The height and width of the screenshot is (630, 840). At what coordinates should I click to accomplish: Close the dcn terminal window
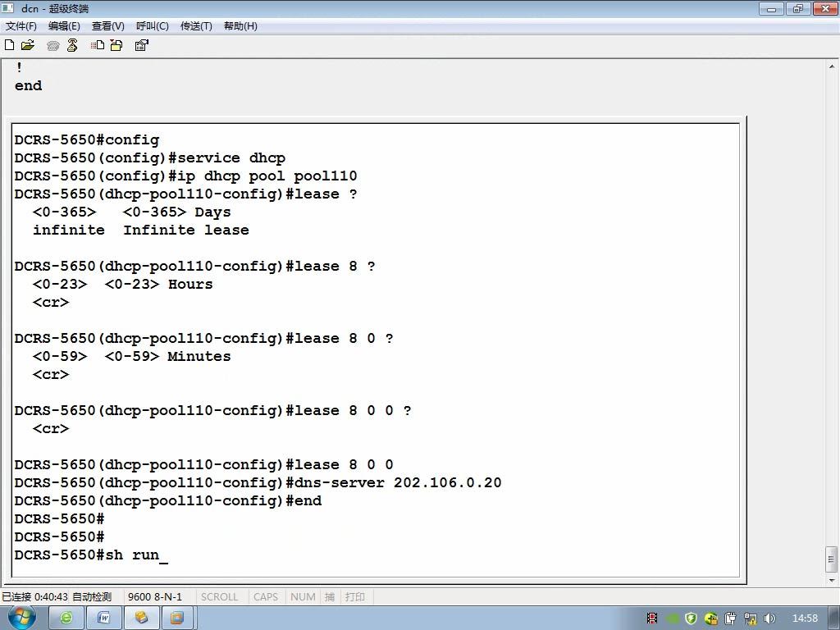825,8
